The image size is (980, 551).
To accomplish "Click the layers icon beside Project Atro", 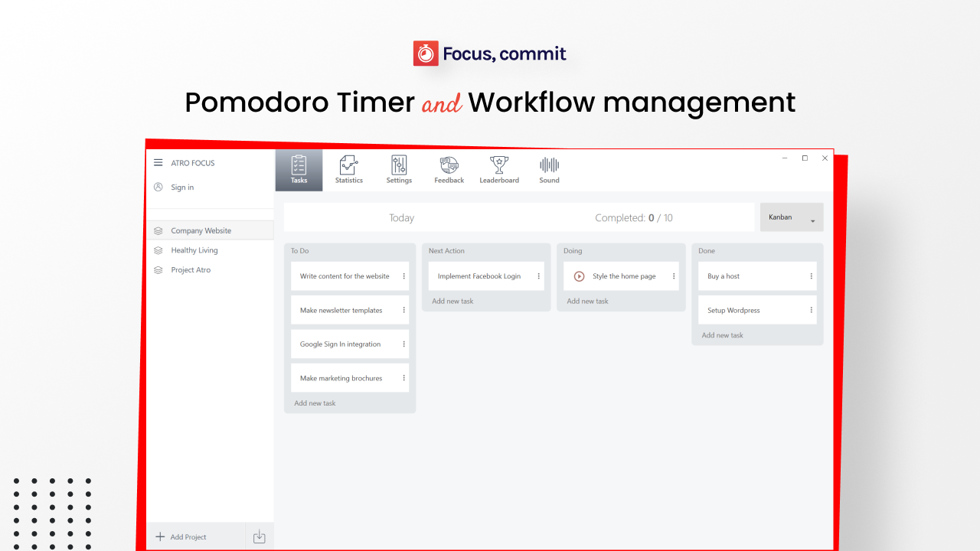I will pyautogui.click(x=158, y=270).
